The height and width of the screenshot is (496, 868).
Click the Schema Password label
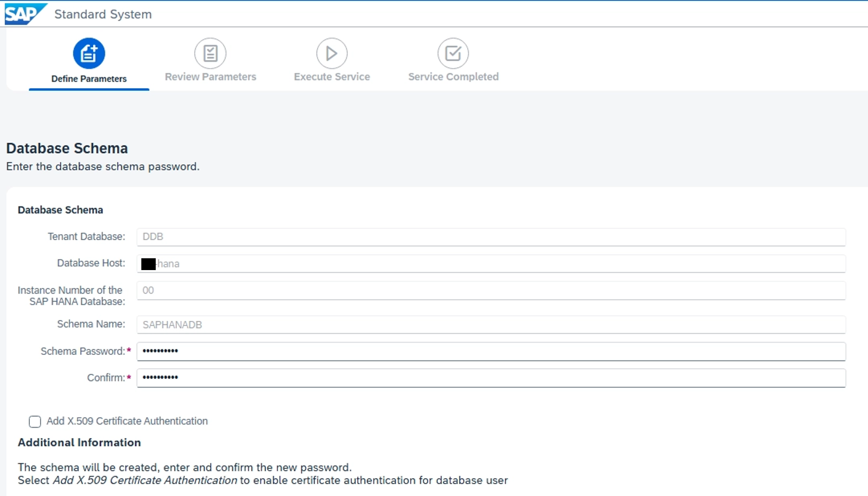coord(83,351)
